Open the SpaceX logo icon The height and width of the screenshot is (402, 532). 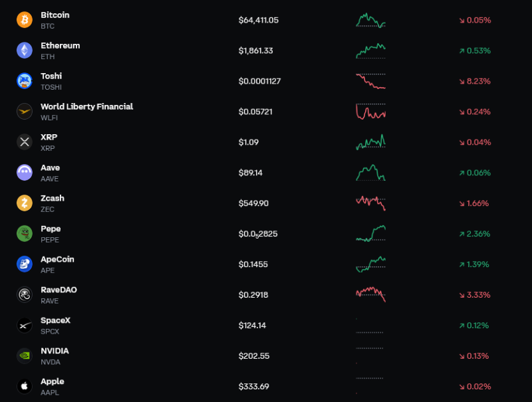pyautogui.click(x=25, y=325)
